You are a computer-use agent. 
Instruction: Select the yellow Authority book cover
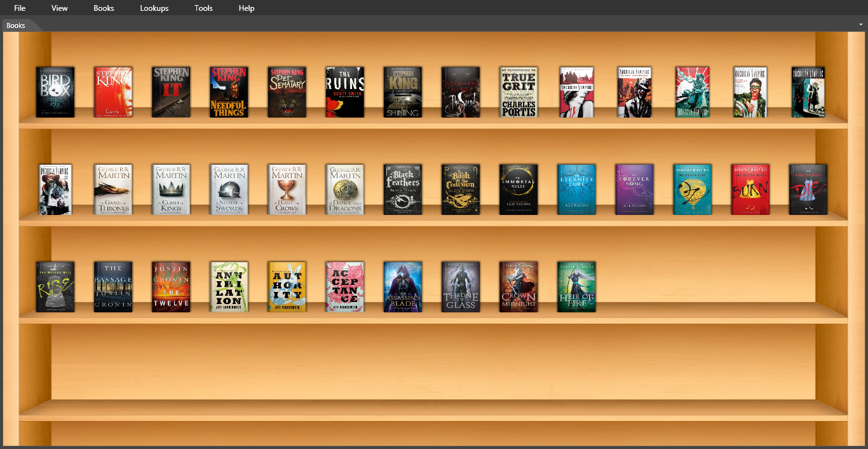pos(287,287)
